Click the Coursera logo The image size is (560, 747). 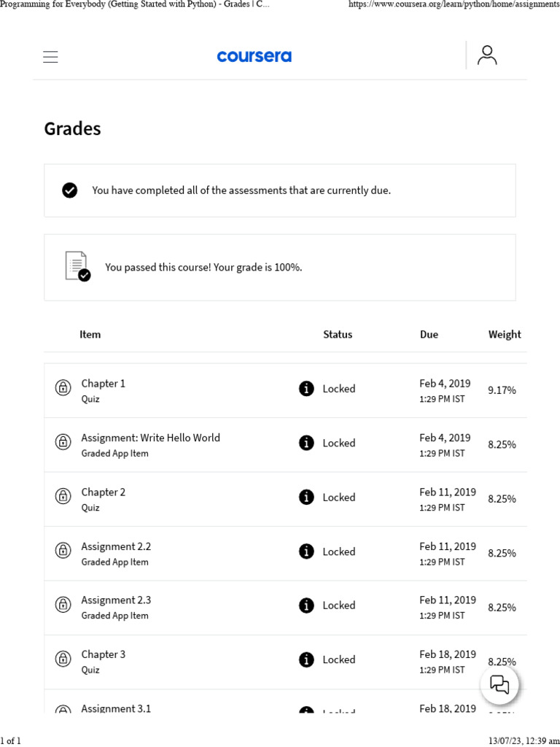[x=254, y=56]
